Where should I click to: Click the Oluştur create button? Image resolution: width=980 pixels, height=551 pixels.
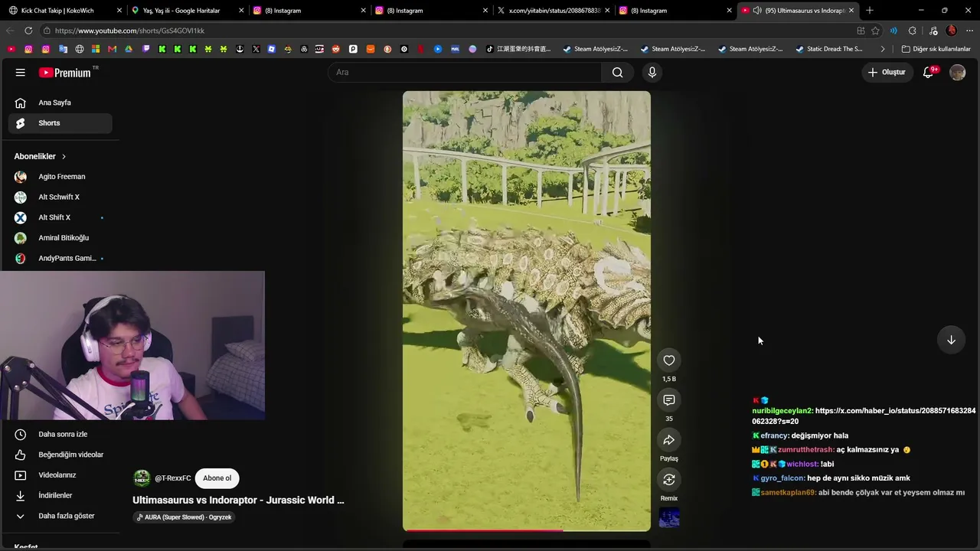point(887,72)
